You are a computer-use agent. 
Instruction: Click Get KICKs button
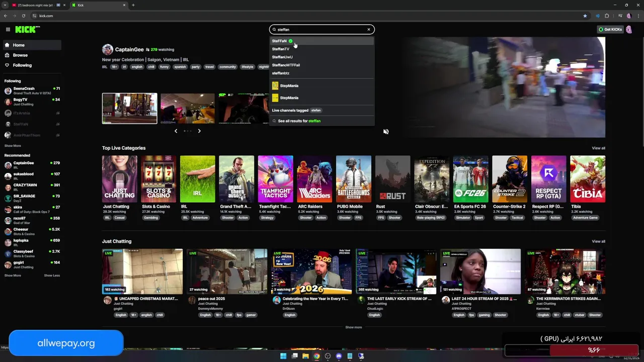(x=610, y=30)
